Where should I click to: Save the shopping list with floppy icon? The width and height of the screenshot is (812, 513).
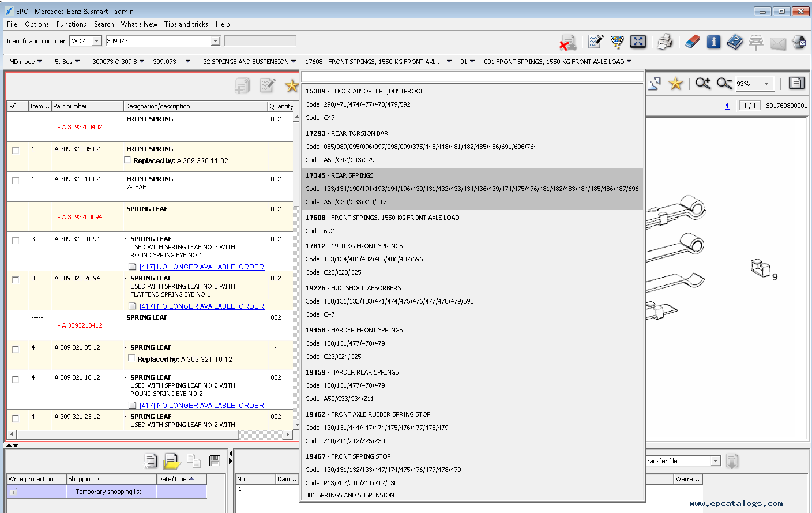pyautogui.click(x=215, y=460)
